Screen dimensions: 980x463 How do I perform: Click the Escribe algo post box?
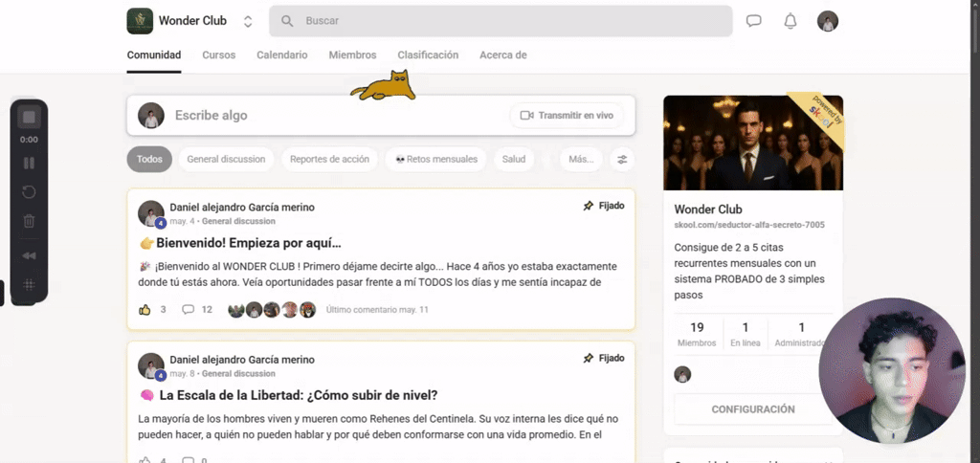pyautogui.click(x=381, y=115)
